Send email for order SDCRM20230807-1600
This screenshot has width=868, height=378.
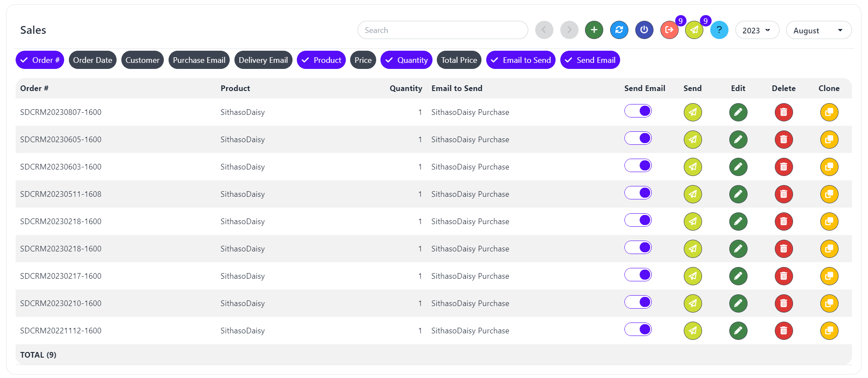pyautogui.click(x=693, y=112)
